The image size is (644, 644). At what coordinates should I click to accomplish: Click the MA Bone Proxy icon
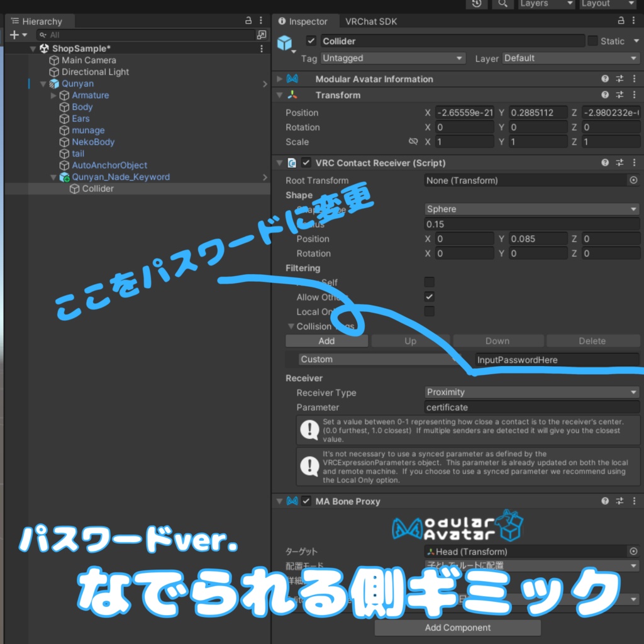[291, 501]
